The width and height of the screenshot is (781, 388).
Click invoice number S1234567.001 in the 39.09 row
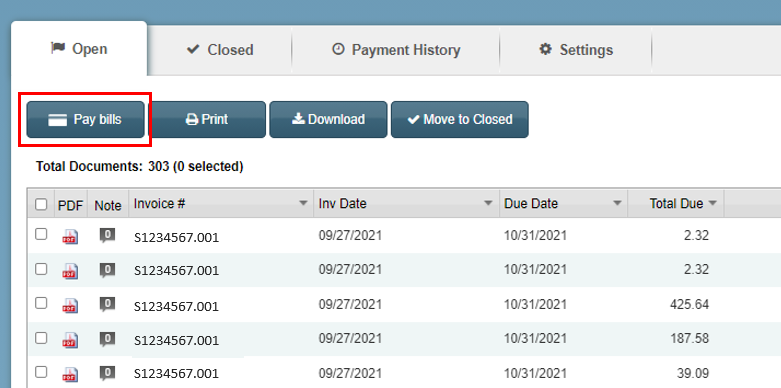click(x=176, y=374)
